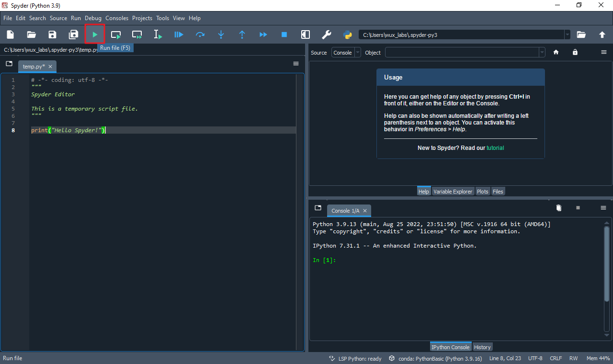Switch to the Files tab
Image resolution: width=613 pixels, height=364 pixels.
pyautogui.click(x=498, y=191)
